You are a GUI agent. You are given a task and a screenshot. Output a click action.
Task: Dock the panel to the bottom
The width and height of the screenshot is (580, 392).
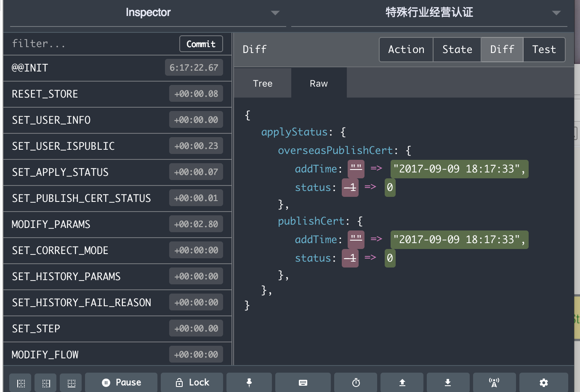(71, 383)
